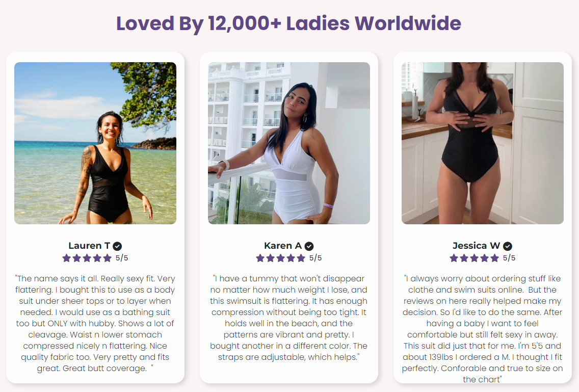Click the first star in Jessica W's rating

(x=454, y=258)
